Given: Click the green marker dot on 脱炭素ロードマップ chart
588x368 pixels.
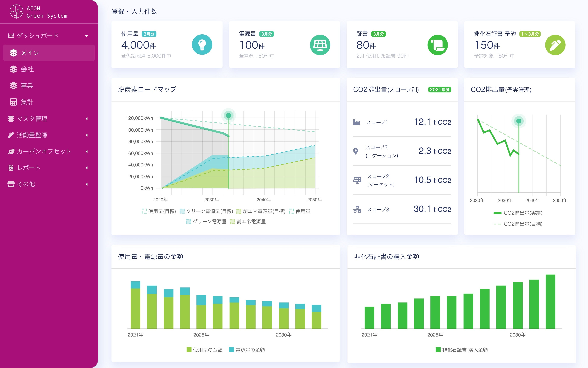Looking at the screenshot, I should pyautogui.click(x=229, y=115).
